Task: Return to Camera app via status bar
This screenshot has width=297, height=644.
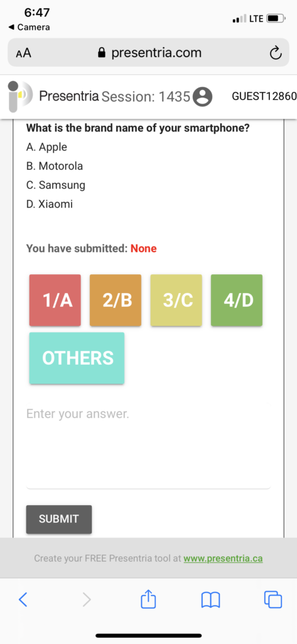Action: (x=29, y=28)
